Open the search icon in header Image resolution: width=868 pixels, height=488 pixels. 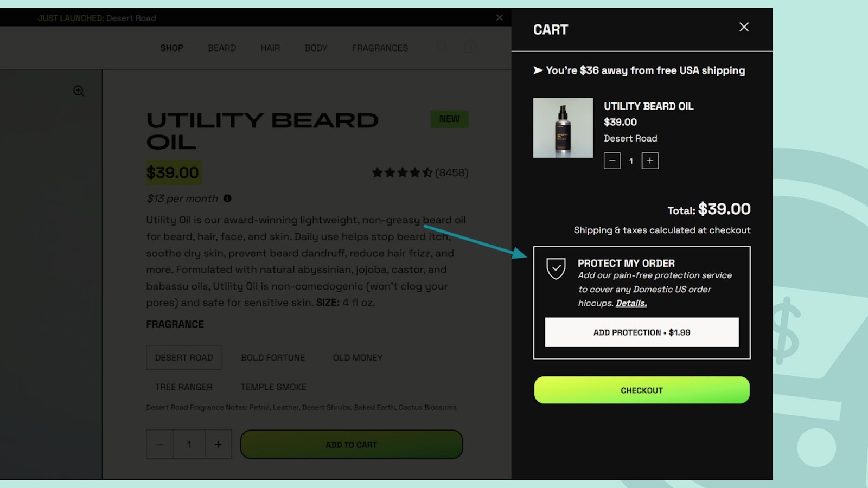(x=442, y=47)
